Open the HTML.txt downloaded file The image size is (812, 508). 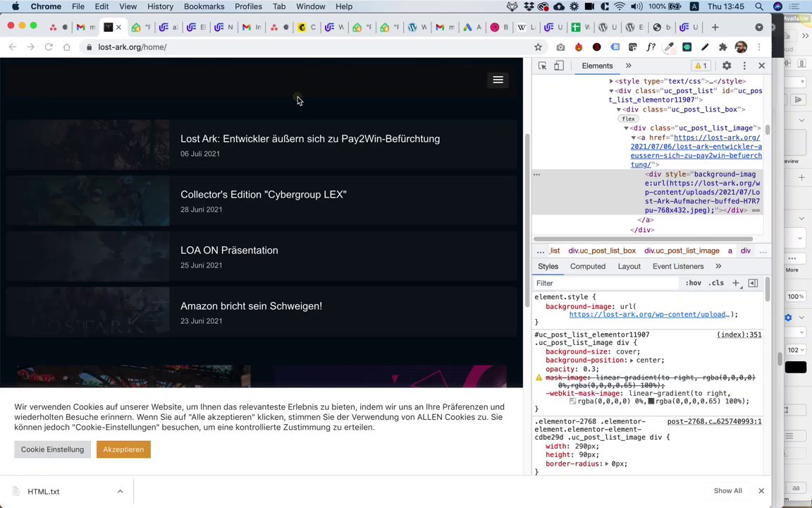(x=44, y=491)
